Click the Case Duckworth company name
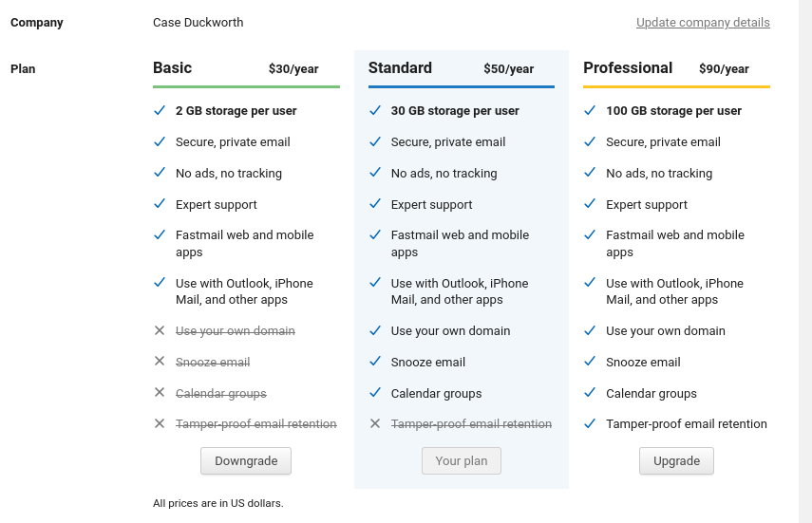Viewport: 812px width, 523px height. coord(198,22)
